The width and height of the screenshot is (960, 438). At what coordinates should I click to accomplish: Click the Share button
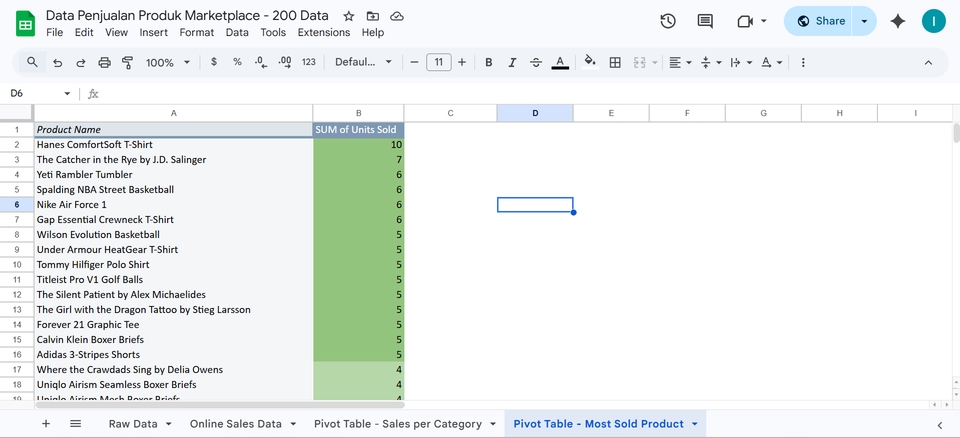point(820,21)
